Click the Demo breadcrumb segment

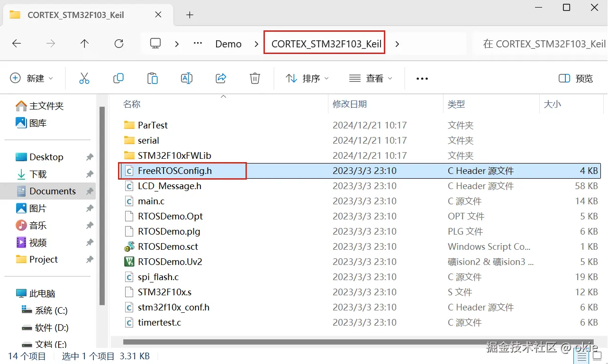[x=228, y=44]
